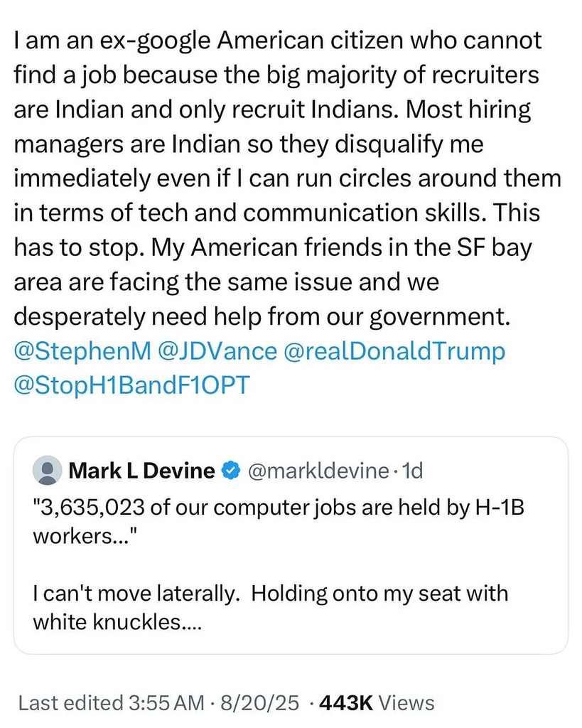This screenshot has width=582, height=728.
Task: Click the 'workers...' line in quoted post
Action: click(82, 535)
